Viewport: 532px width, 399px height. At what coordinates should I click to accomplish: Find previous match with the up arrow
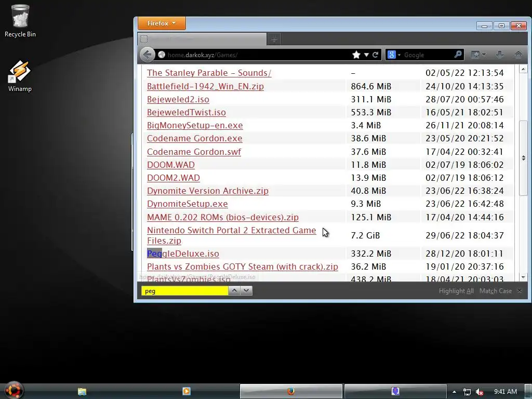pos(234,291)
